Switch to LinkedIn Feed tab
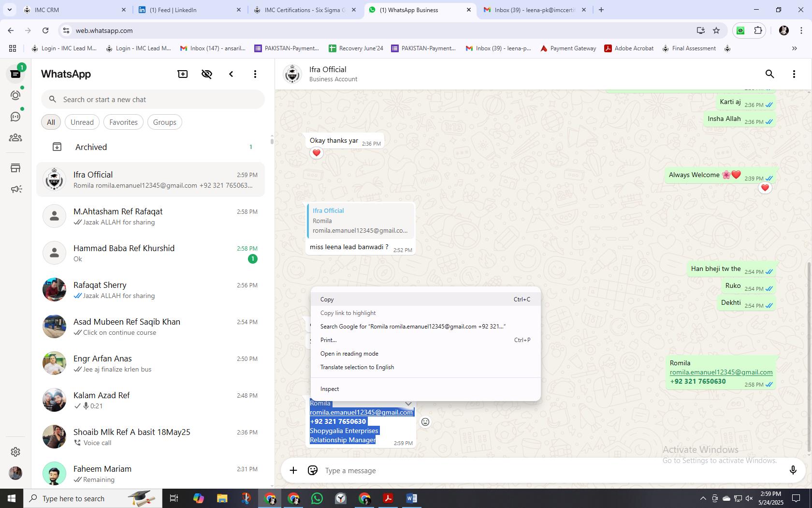 pos(190,10)
